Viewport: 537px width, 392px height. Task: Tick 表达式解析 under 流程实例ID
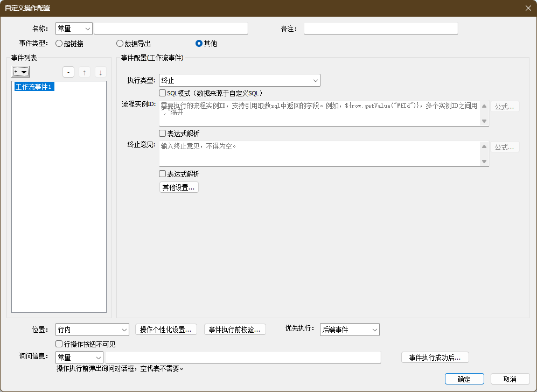pyautogui.click(x=163, y=134)
